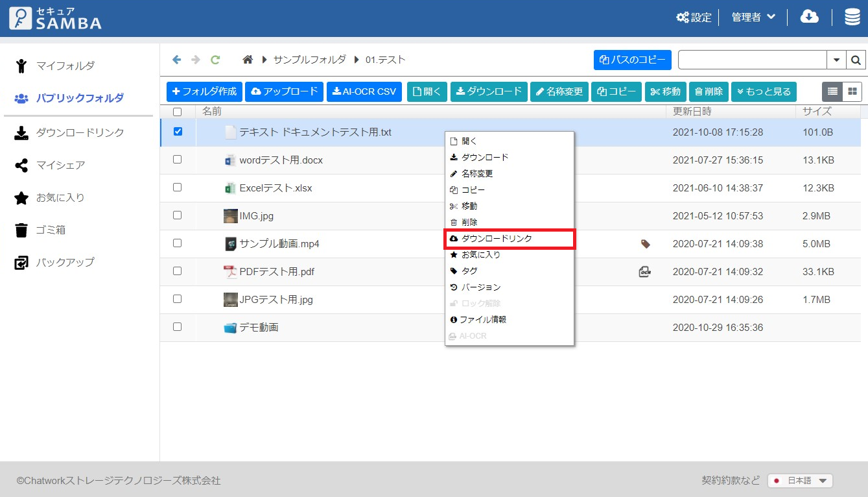Open the cloud download icon in header
Screen dimensions: 868x497
click(x=810, y=17)
